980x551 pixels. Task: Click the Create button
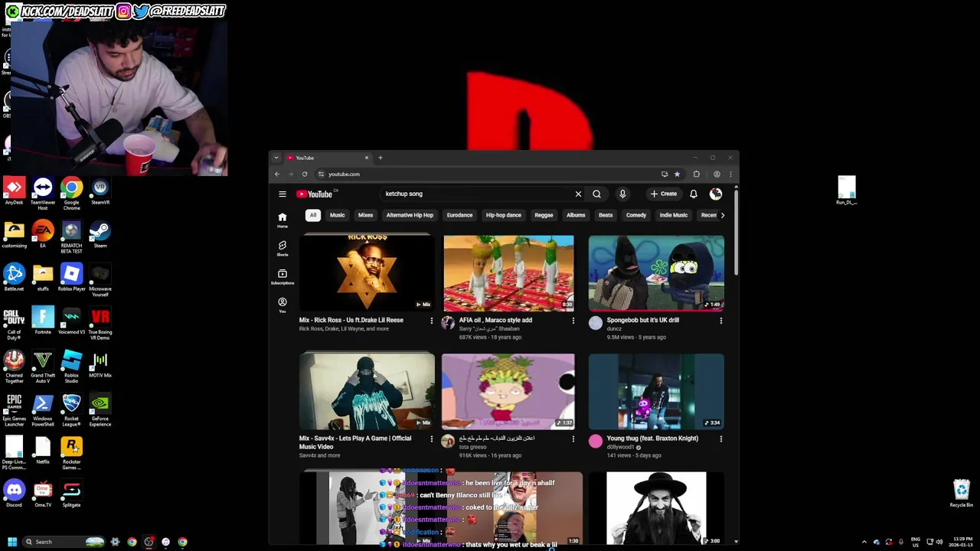pyautogui.click(x=664, y=194)
